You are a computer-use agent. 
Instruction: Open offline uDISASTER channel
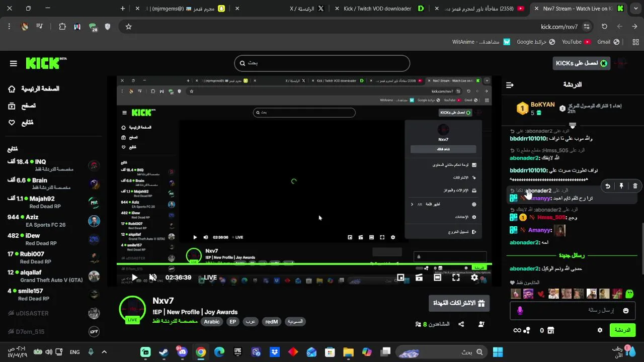pyautogui.click(x=53, y=313)
